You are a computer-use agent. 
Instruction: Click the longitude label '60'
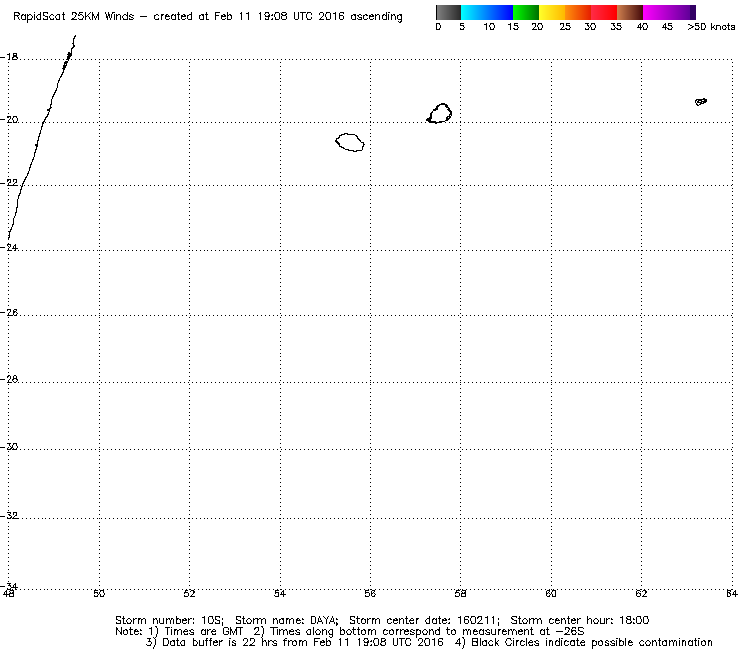[551, 594]
